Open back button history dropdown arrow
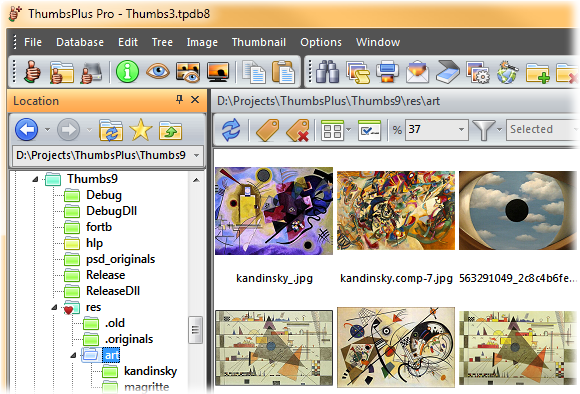This screenshot has height=394, width=580. tap(47, 130)
